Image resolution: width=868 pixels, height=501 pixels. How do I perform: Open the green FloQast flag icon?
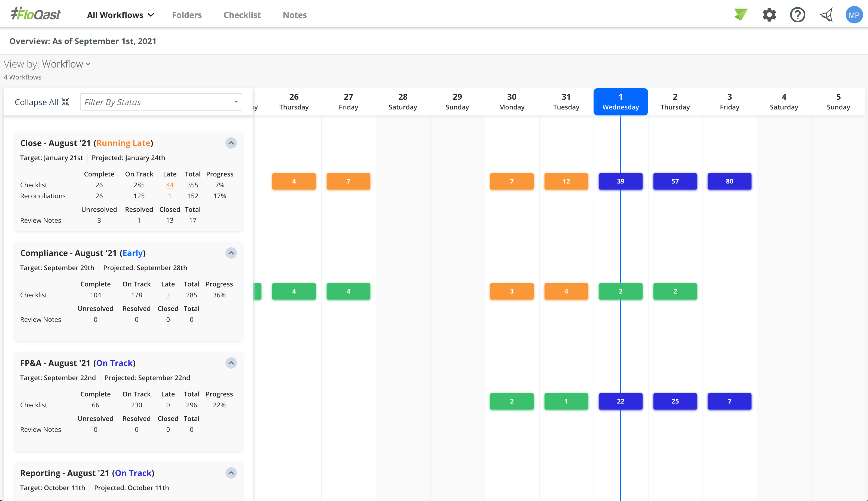(740, 15)
